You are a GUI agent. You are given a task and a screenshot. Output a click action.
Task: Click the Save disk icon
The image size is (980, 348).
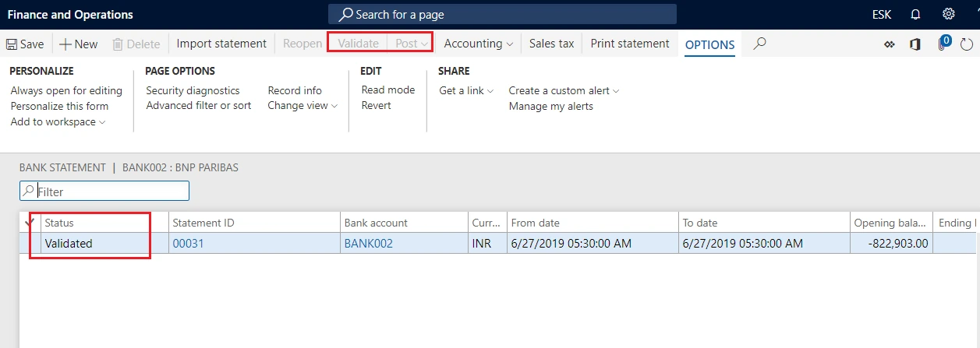12,44
